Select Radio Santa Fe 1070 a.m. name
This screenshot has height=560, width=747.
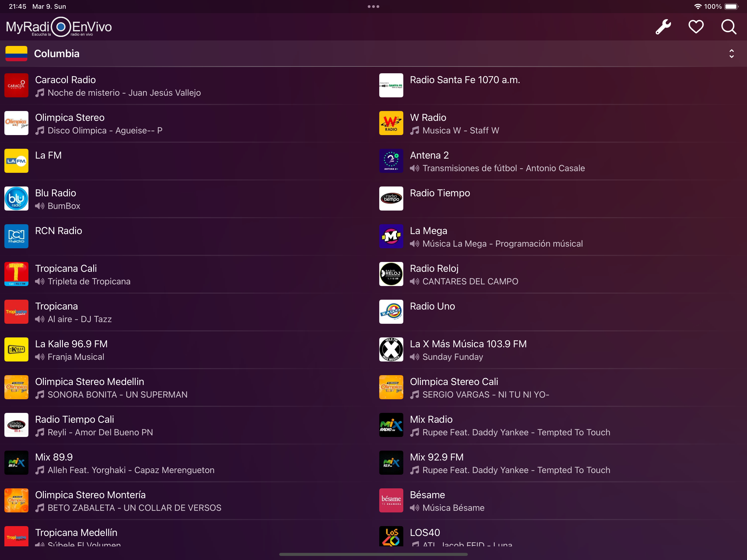click(465, 80)
